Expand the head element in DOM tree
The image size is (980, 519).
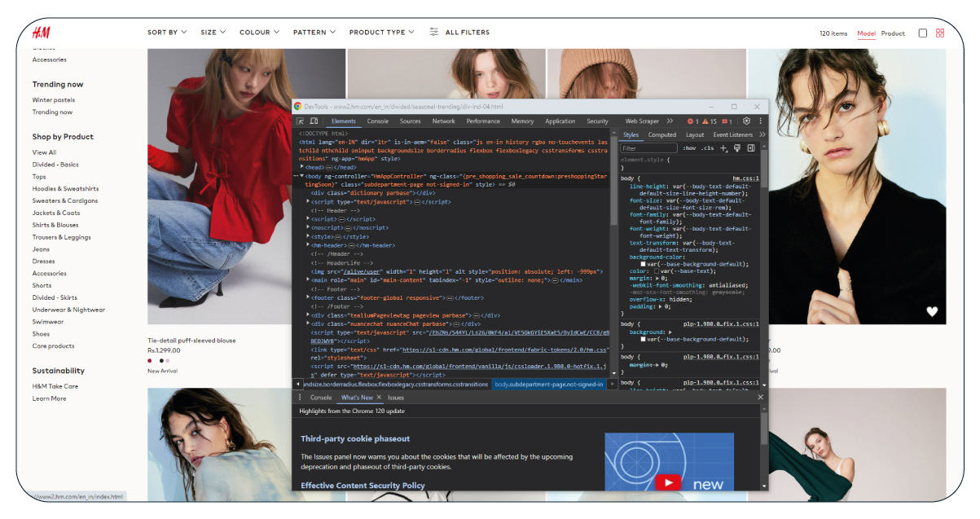point(303,167)
